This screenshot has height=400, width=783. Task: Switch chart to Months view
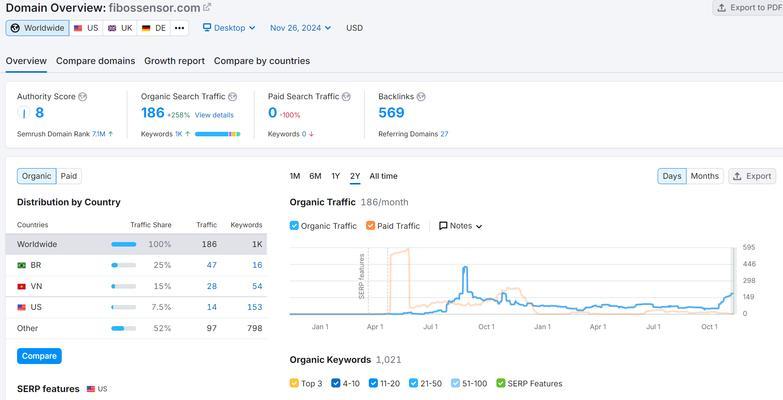pos(705,176)
